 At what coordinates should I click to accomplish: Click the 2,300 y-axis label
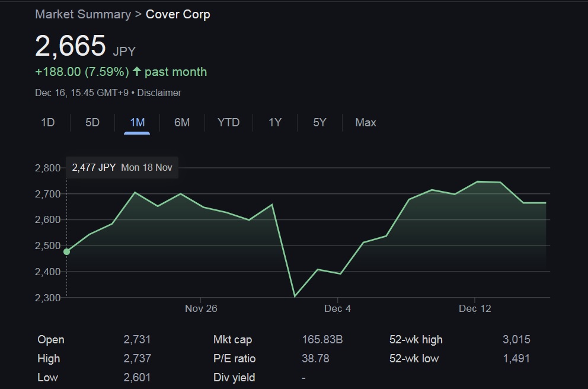47,298
